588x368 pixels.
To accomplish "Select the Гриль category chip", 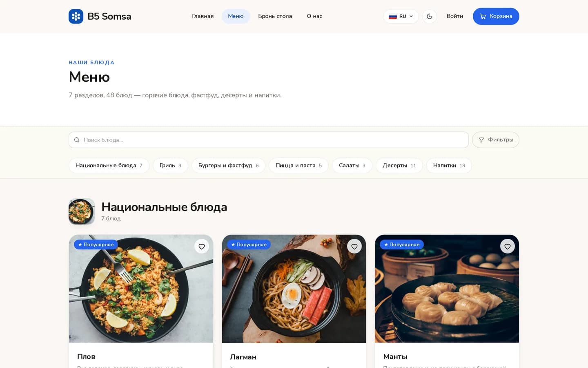I will 170,166.
